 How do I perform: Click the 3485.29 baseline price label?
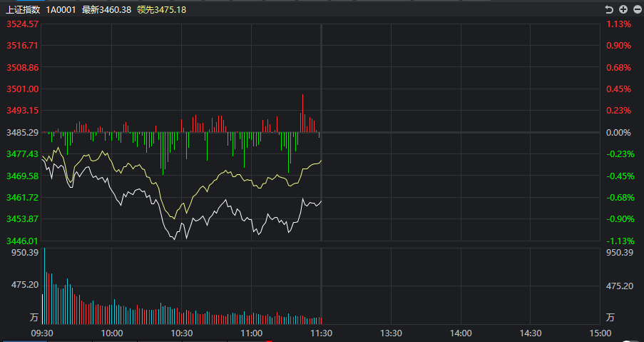point(23,132)
